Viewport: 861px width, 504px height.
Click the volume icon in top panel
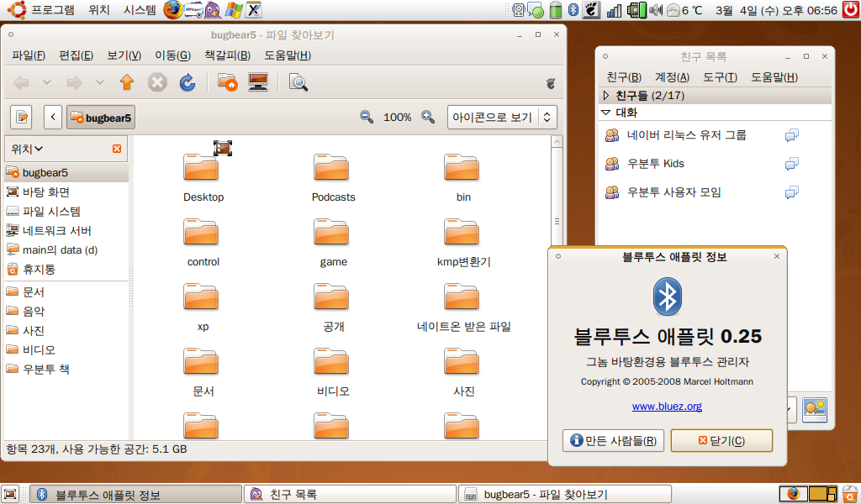coord(656,10)
